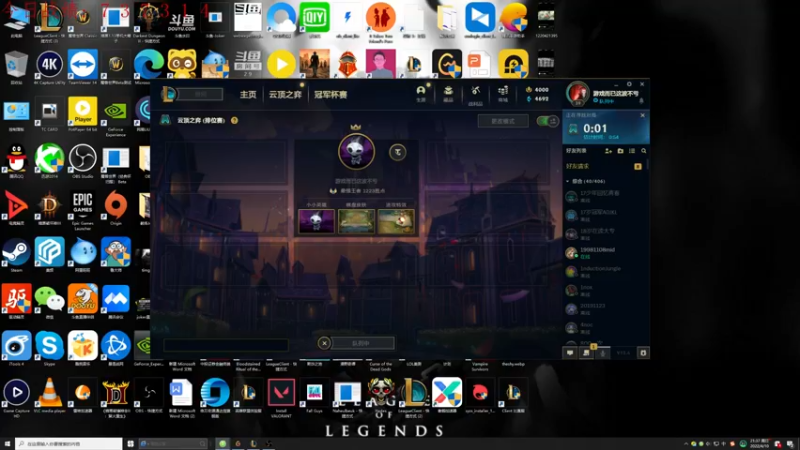800x450 pixels.
Task: Click the bug report icon in client footer
Action: pyautogui.click(x=643, y=353)
